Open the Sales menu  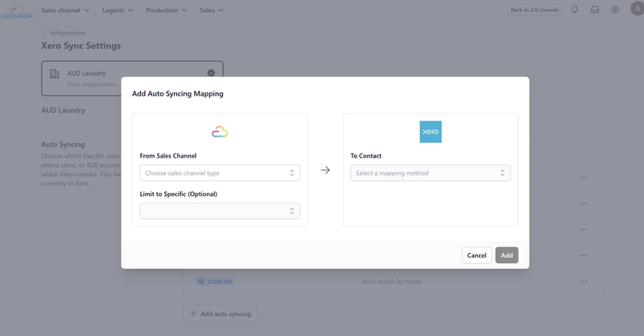point(212,10)
